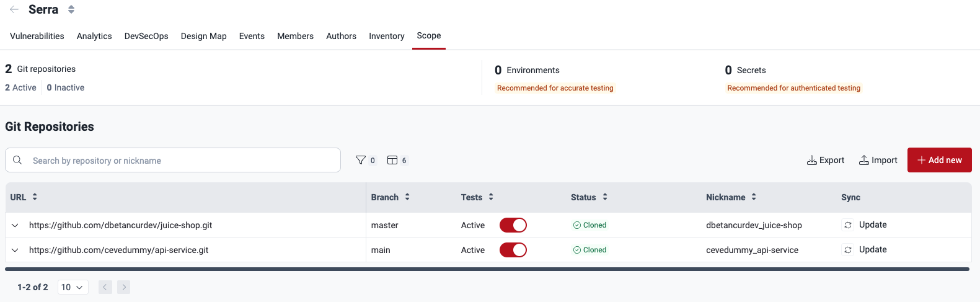Toggle tests for juice-shop repository
The width and height of the screenshot is (980, 302).
point(513,225)
